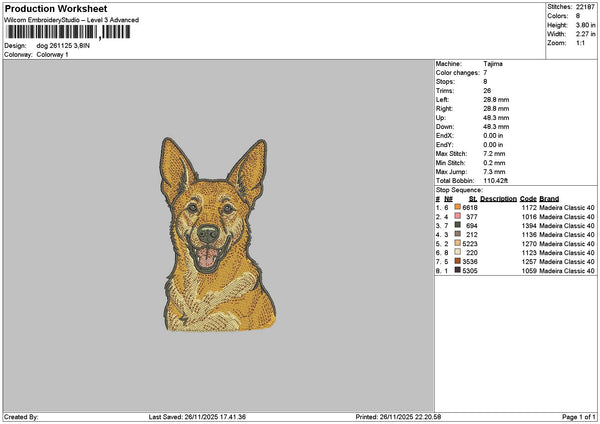The height and width of the screenshot is (424, 600).
Task: Click the Machine value 'Tajima'
Action: tap(493, 64)
